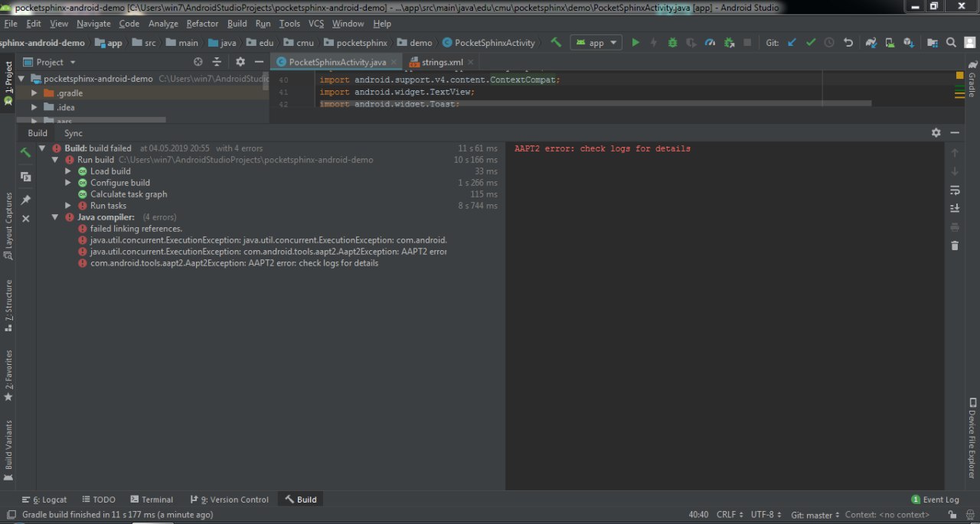The image size is (980, 524).
Task: Toggle the 7: Structure side panel
Action: pos(8,305)
